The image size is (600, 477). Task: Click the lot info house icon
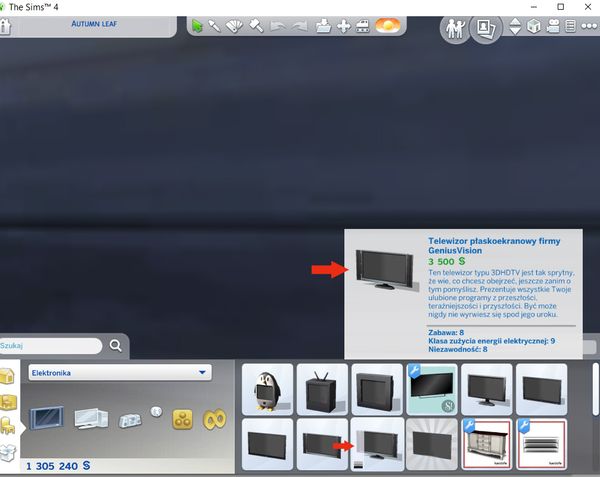(x=5, y=26)
